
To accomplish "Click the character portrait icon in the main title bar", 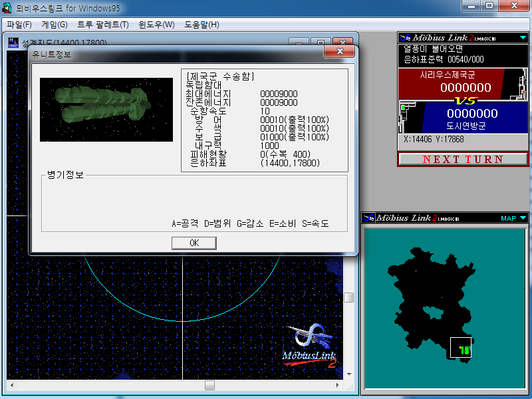I will coord(7,7).
